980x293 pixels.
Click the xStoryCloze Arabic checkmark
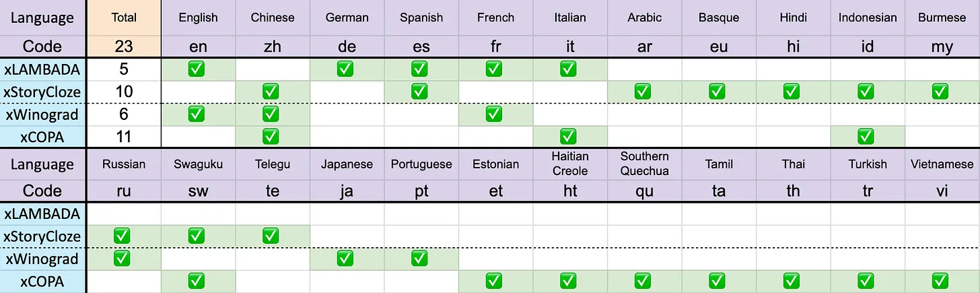643,92
